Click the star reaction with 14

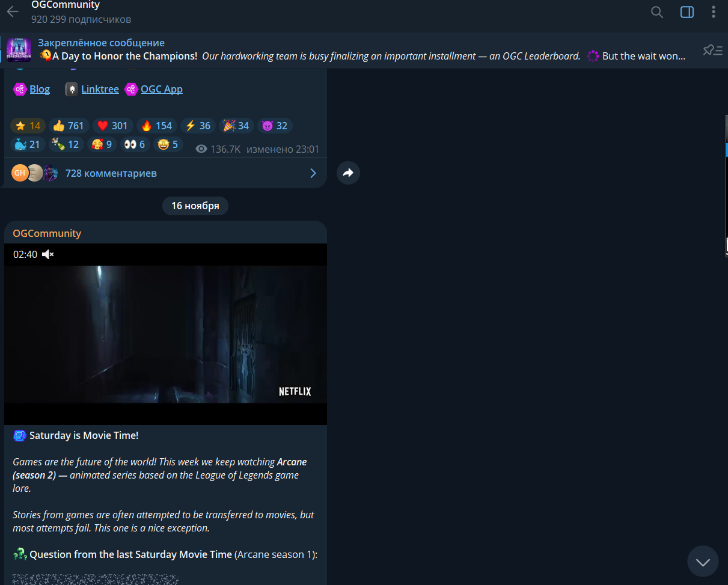point(28,126)
